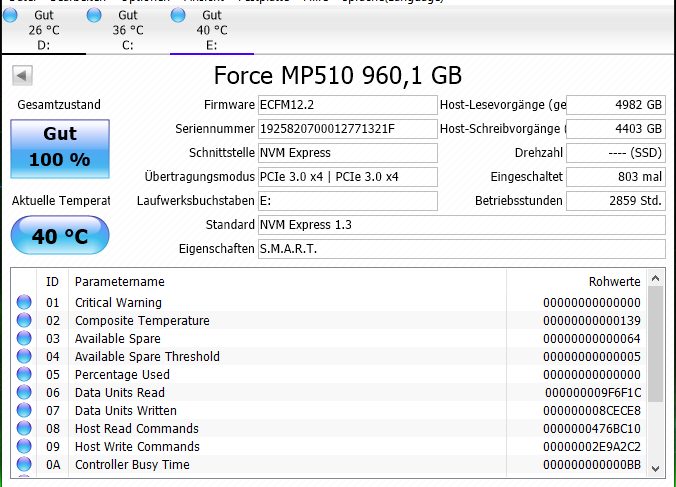
Task: Click the status icon for Percentage Used
Action: click(x=24, y=374)
